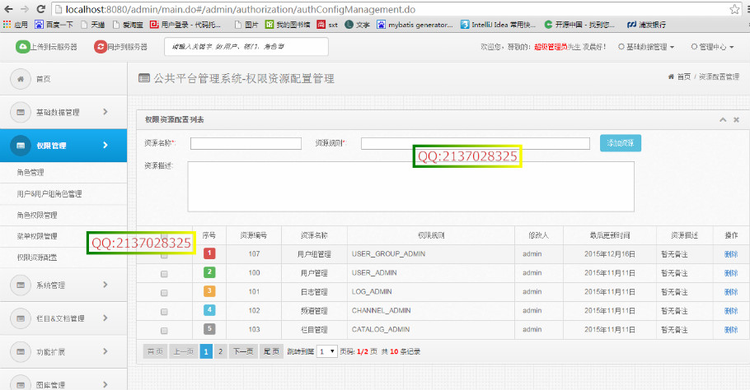Image resolution: width=750 pixels, height=390 pixels.
Task: Open 角色权限管理 submenu item
Action: 37,215
